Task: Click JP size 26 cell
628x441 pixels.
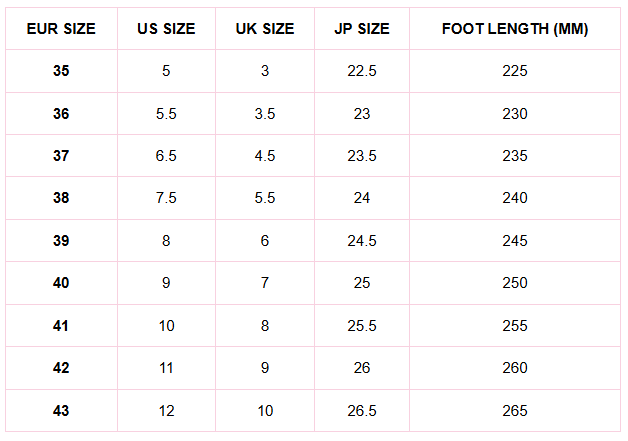Action: [x=361, y=368]
